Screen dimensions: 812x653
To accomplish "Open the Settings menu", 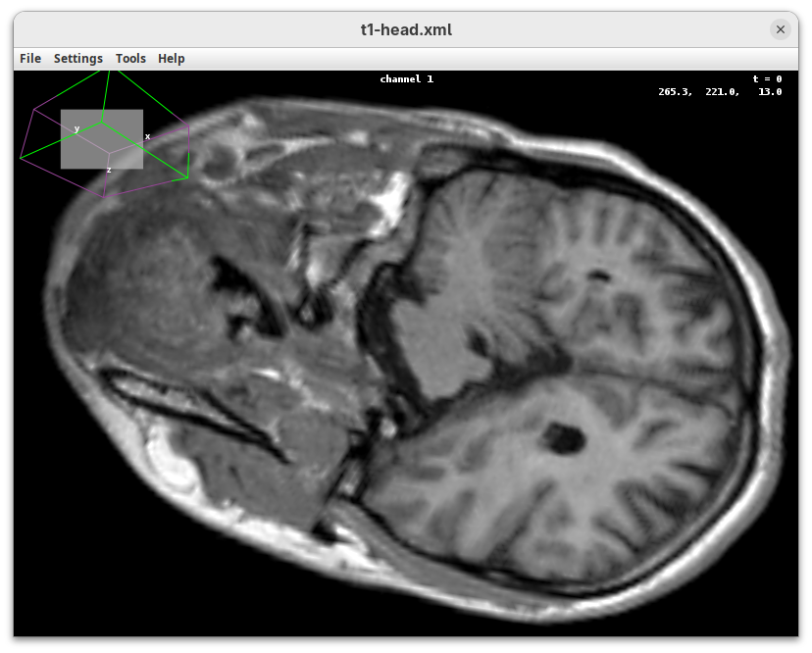I will pyautogui.click(x=78, y=59).
